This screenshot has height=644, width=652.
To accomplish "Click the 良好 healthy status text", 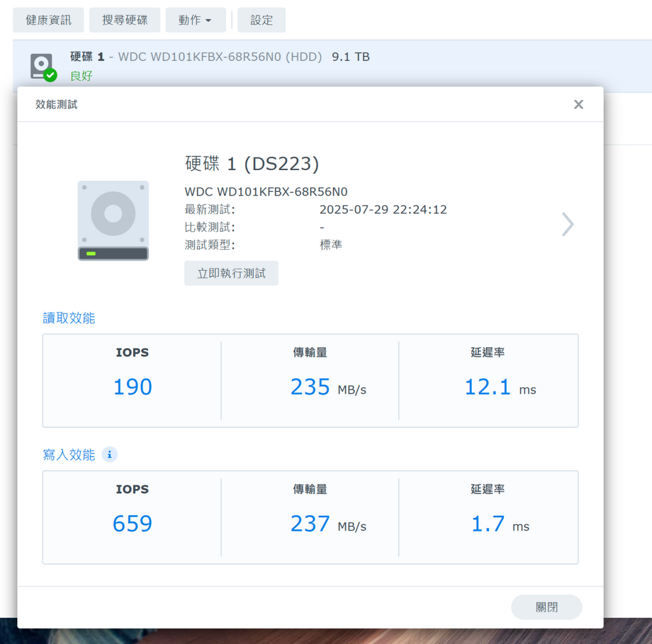I will point(81,76).
